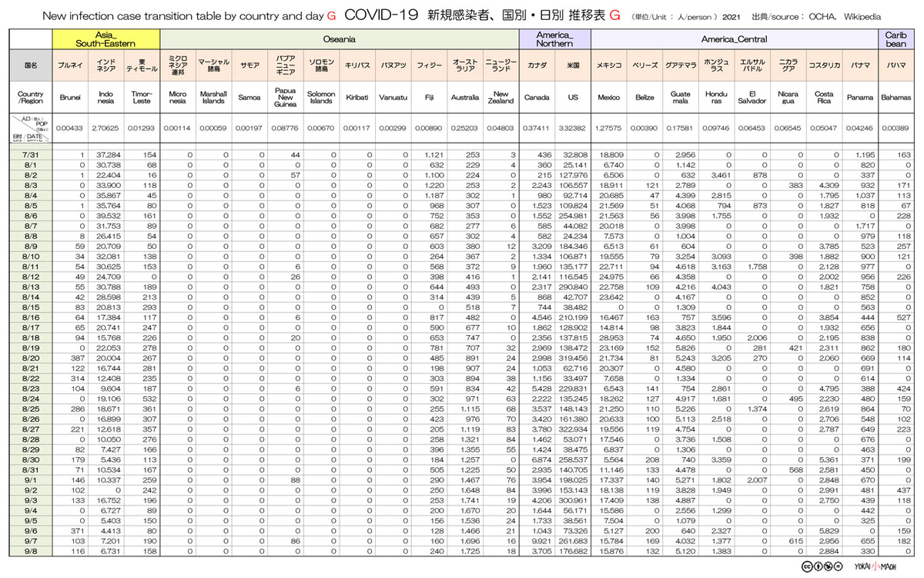924x578 pixels.
Task: Click the Solomon Islands header cell
Action: (x=321, y=98)
